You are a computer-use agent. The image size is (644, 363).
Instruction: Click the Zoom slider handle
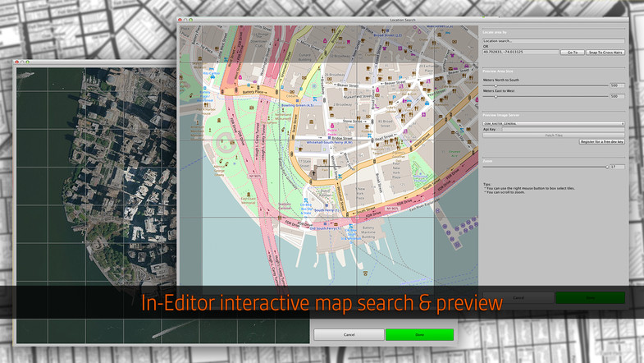[606, 167]
